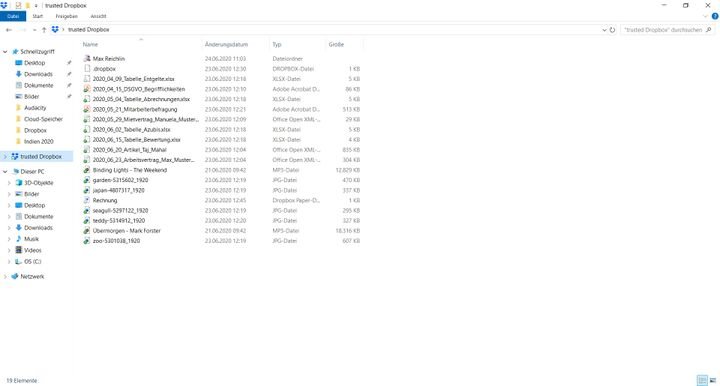The image size is (720, 386).
Task: Switch to details view in status bar
Action: pos(702,380)
